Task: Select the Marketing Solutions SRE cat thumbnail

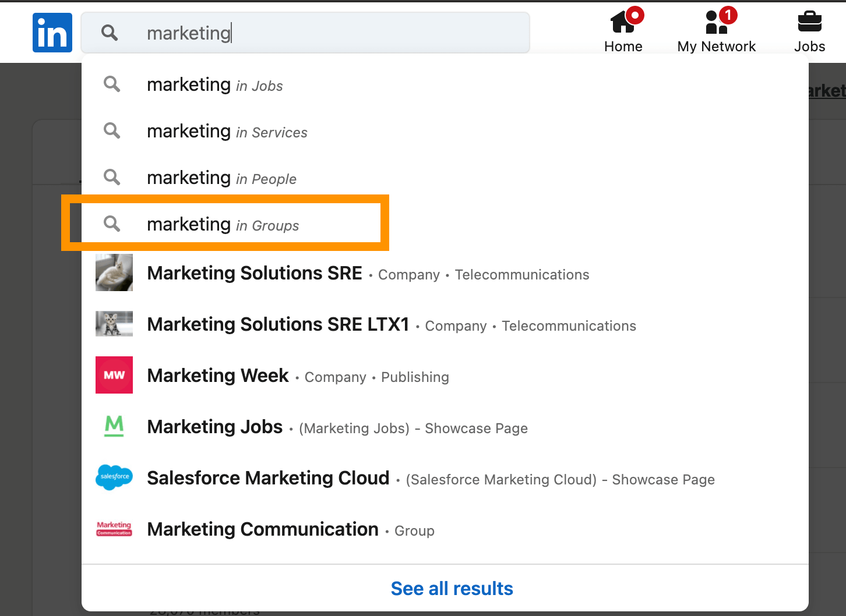Action: tap(114, 272)
